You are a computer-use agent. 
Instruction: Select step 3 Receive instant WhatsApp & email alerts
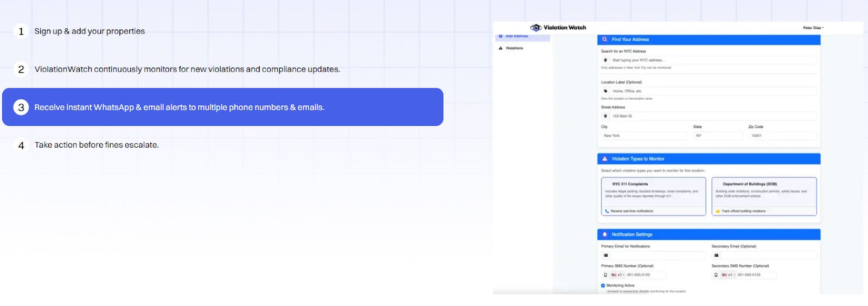tap(222, 107)
